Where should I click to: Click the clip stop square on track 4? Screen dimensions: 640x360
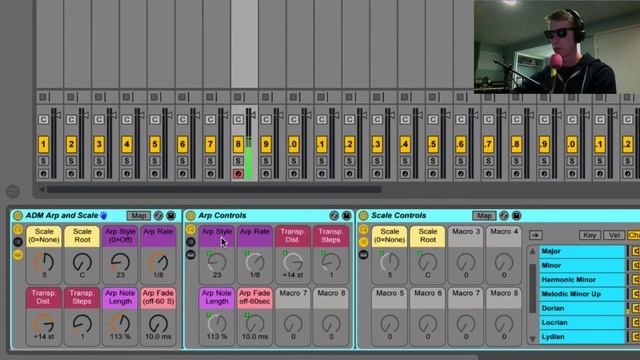coord(126,97)
